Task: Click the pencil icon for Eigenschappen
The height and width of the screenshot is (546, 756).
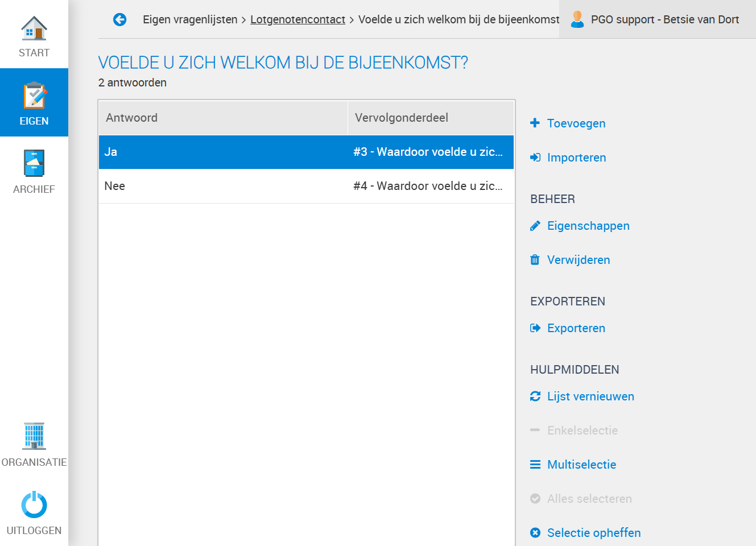Action: point(535,226)
